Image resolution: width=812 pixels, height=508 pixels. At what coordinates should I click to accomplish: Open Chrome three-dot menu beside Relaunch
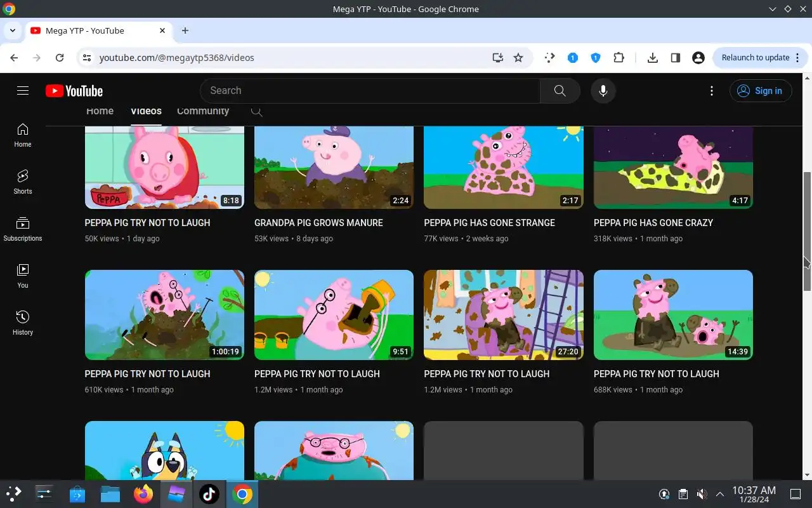point(797,58)
